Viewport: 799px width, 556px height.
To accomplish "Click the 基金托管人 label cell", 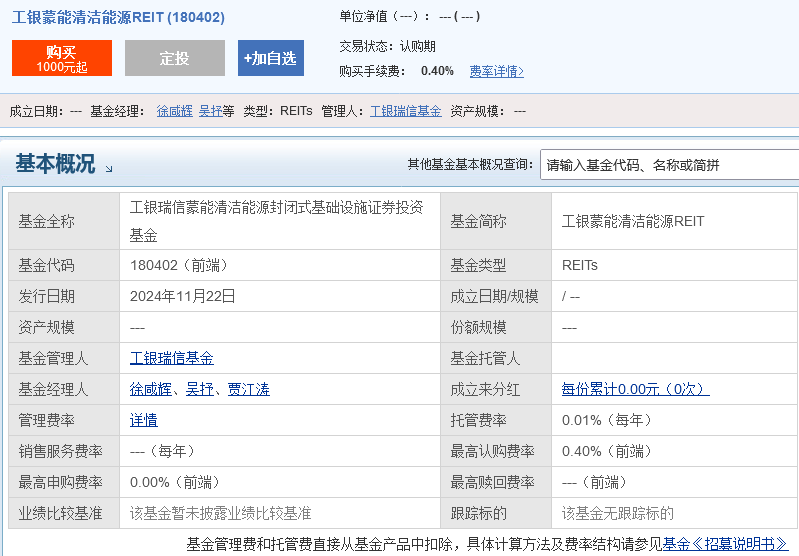I will (496, 358).
